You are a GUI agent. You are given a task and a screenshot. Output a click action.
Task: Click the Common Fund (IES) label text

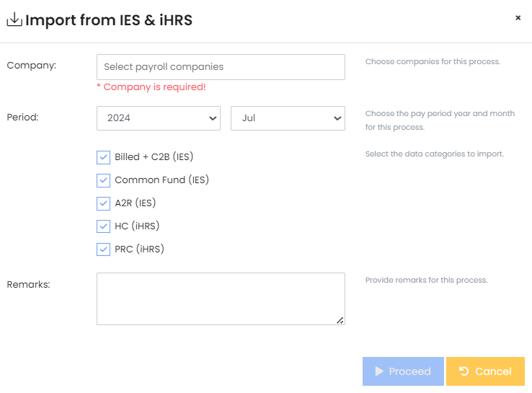[x=161, y=180]
